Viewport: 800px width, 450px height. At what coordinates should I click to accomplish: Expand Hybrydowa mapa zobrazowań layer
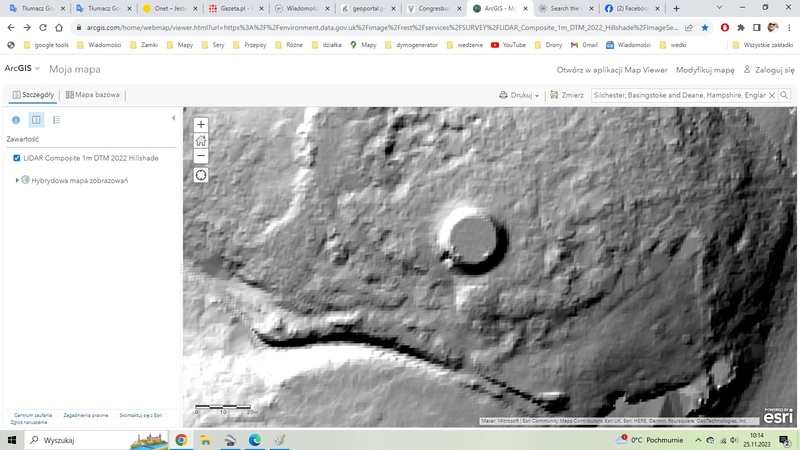click(17, 180)
